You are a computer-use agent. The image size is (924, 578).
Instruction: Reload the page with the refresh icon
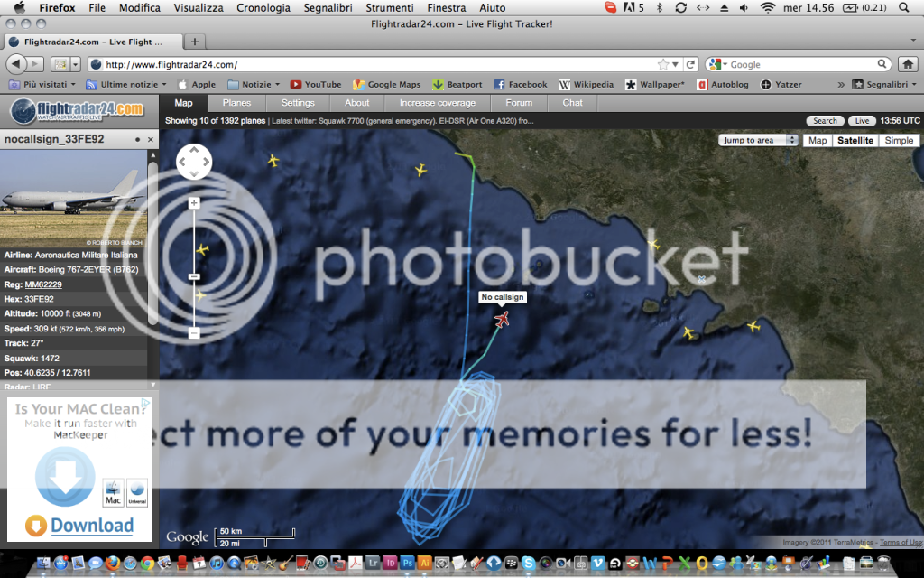pyautogui.click(x=691, y=64)
